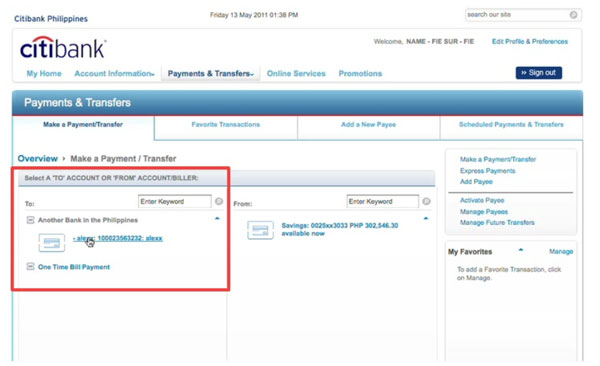Switch to the Favorite Transactions tab
Viewport: 600px width, 366px height.
(226, 124)
